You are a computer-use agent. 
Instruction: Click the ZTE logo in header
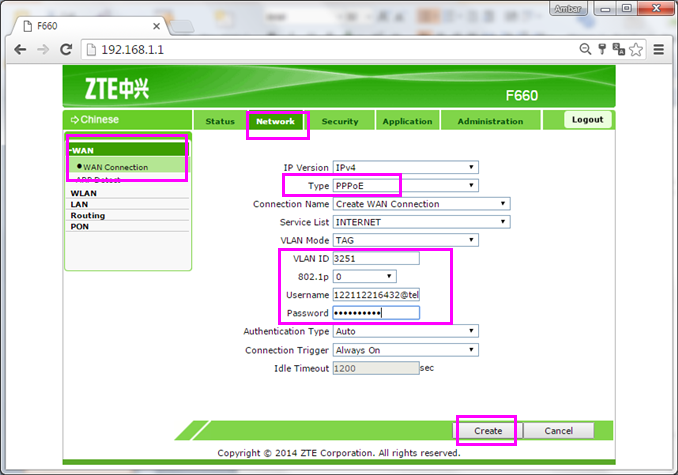tap(117, 89)
